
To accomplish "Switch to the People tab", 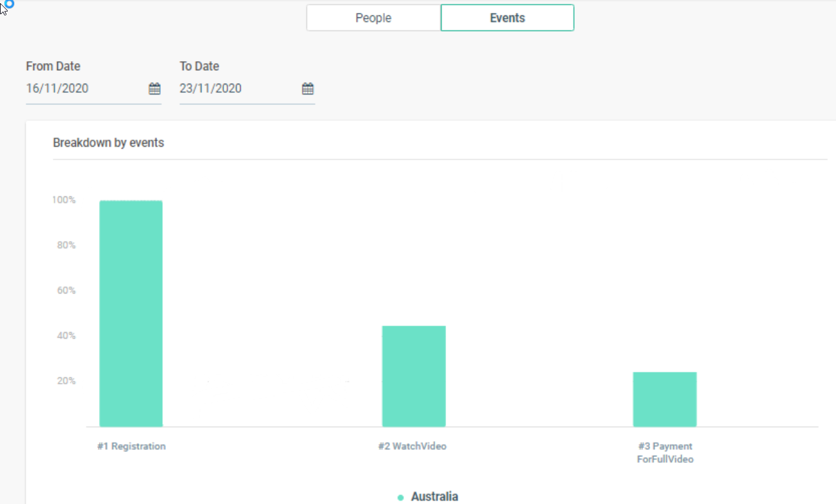I will [373, 18].
